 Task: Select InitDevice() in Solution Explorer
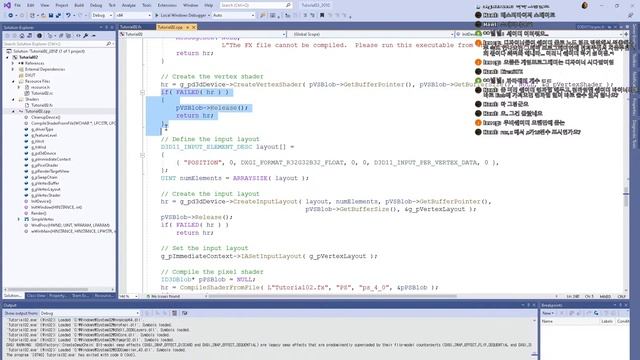(x=41, y=201)
